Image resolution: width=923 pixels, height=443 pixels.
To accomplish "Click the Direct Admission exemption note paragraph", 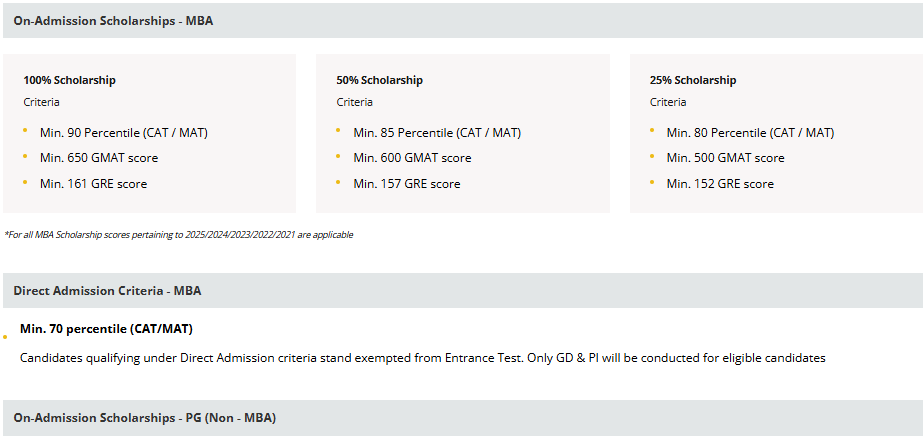I will tap(423, 358).
